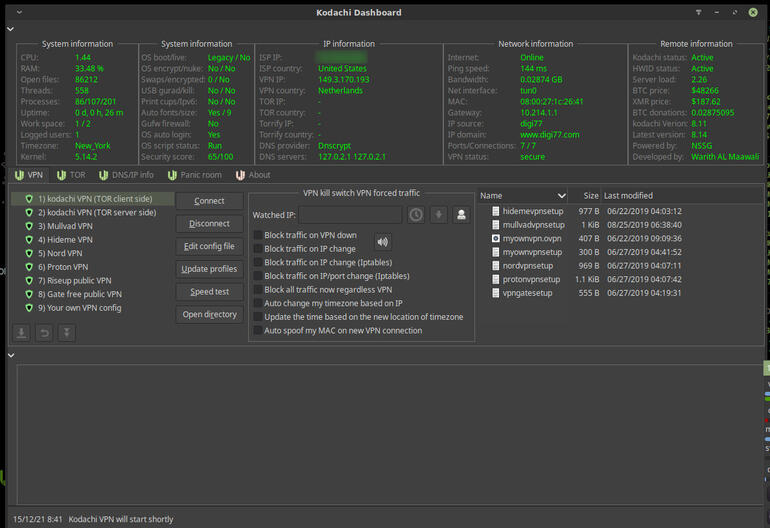The height and width of the screenshot is (528, 770).
Task: Click Open directory button
Action: pyautogui.click(x=209, y=314)
